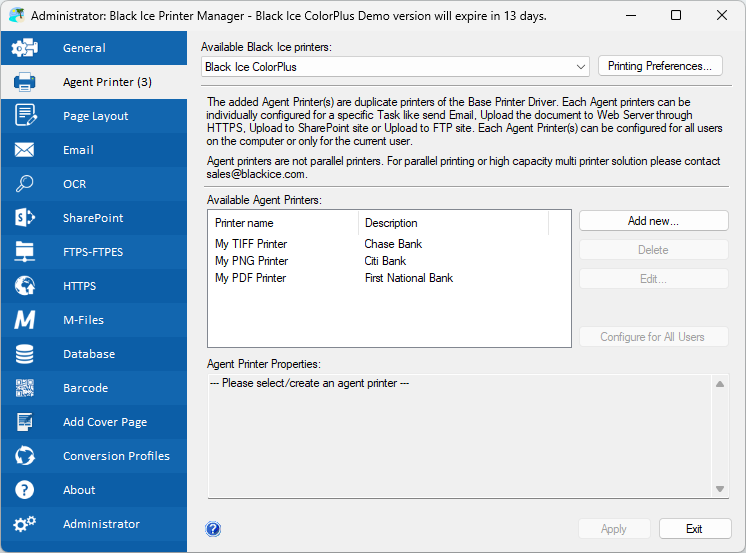Select the My PDF Printer row
The height and width of the screenshot is (553, 746).
[x=251, y=278]
